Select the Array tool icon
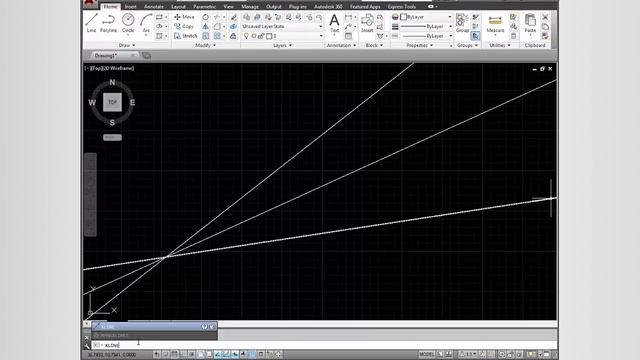The width and height of the screenshot is (640, 360). pos(217,36)
